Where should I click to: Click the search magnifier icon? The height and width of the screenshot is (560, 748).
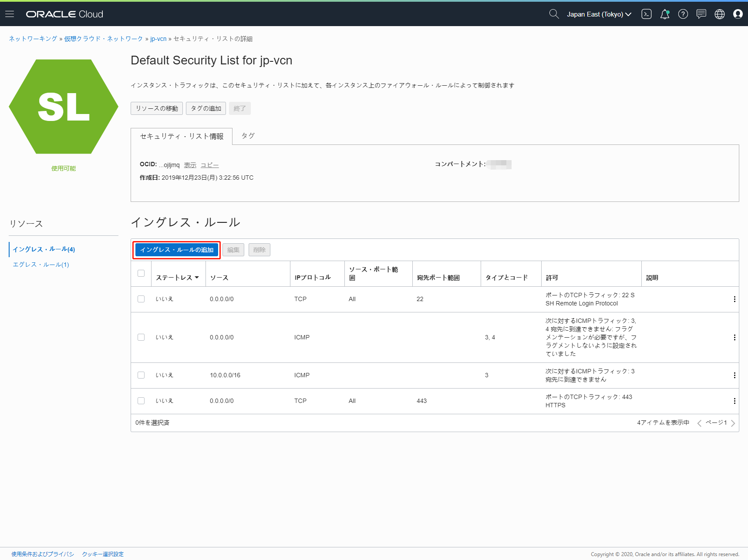click(x=553, y=14)
